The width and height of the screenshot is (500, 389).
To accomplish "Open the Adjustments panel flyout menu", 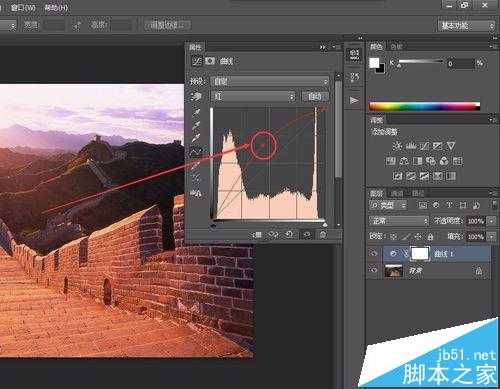I will [x=493, y=119].
